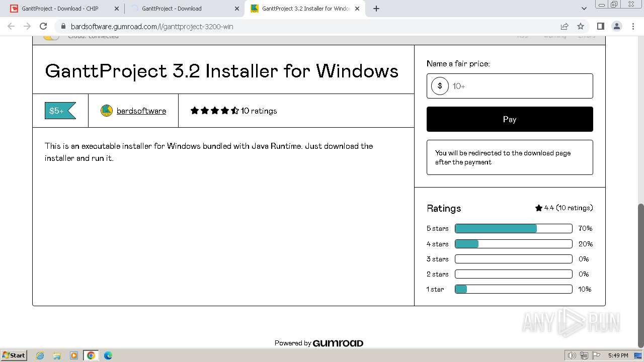Open File Explorer from taskbar
644x362 pixels.
click(57, 355)
